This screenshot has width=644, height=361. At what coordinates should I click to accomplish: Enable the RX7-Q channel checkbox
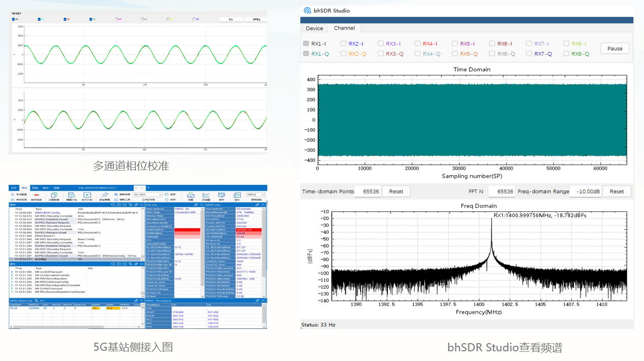[x=529, y=53]
